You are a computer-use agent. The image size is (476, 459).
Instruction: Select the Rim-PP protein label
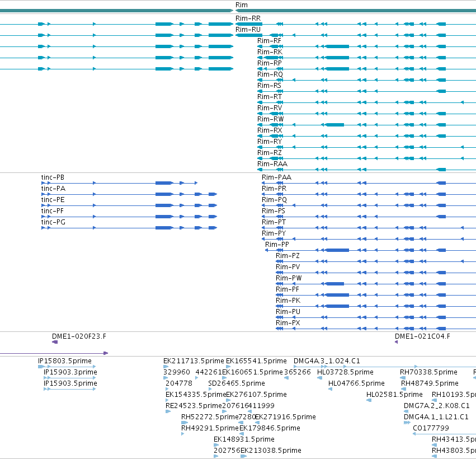click(277, 245)
